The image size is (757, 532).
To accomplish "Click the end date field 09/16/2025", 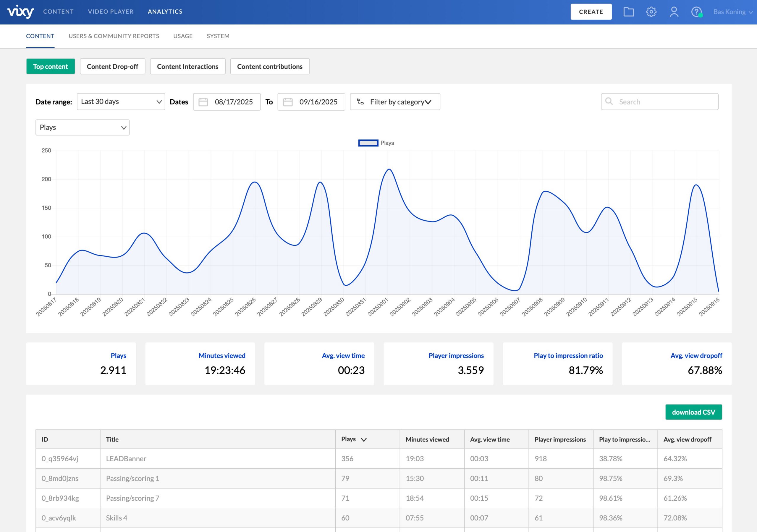I will pyautogui.click(x=311, y=102).
